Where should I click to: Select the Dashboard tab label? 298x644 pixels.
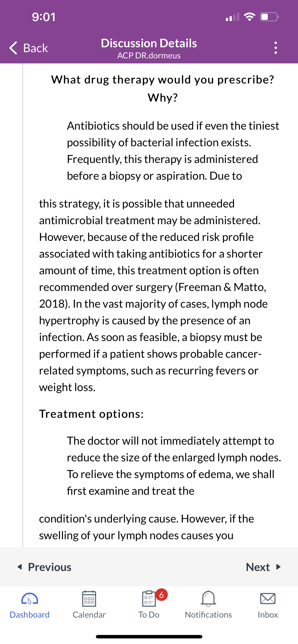pos(29,615)
